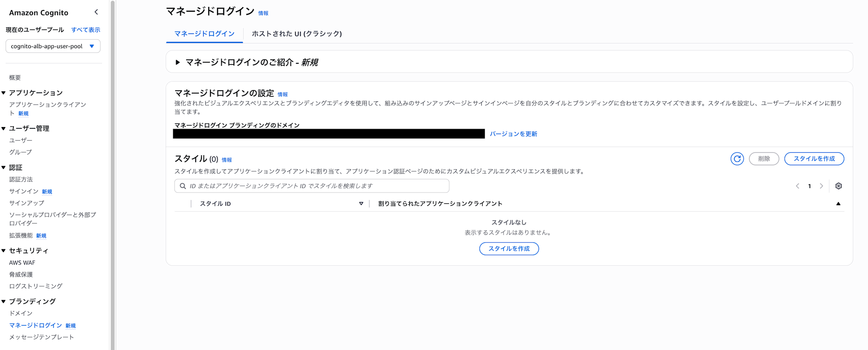Open AWS WAF in the sidebar

[x=22, y=263]
